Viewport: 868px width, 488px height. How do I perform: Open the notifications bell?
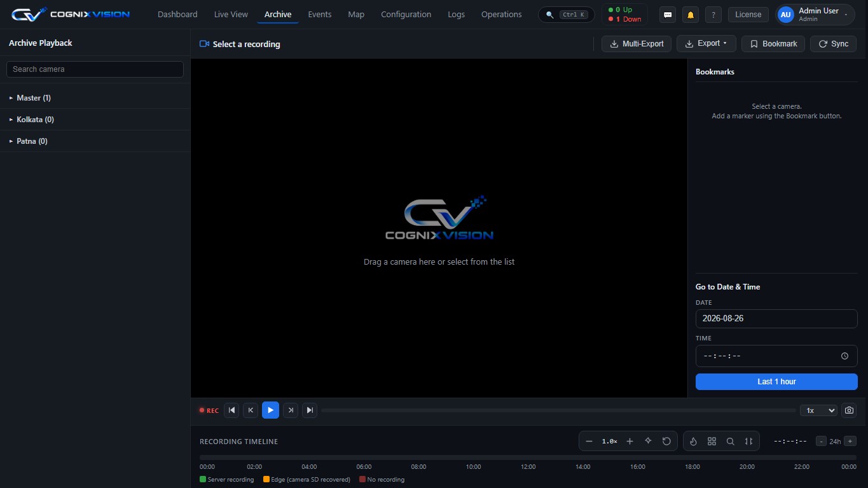point(690,15)
